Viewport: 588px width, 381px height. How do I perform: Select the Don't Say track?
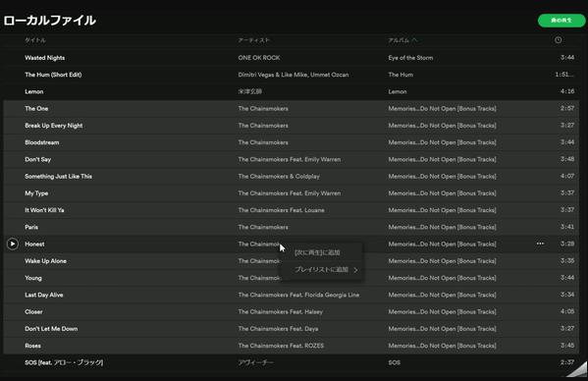pyautogui.click(x=38, y=159)
